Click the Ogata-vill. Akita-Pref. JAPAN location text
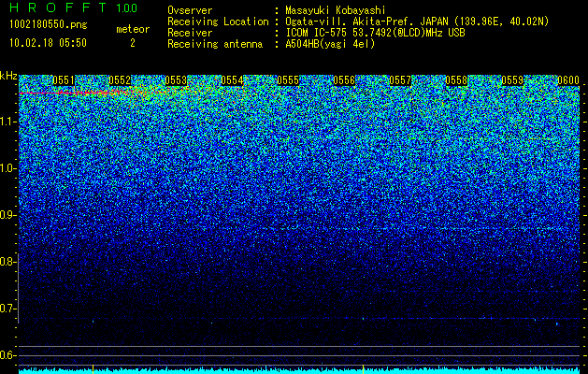The height and width of the screenshot is (374, 588). pyautogui.click(x=417, y=22)
